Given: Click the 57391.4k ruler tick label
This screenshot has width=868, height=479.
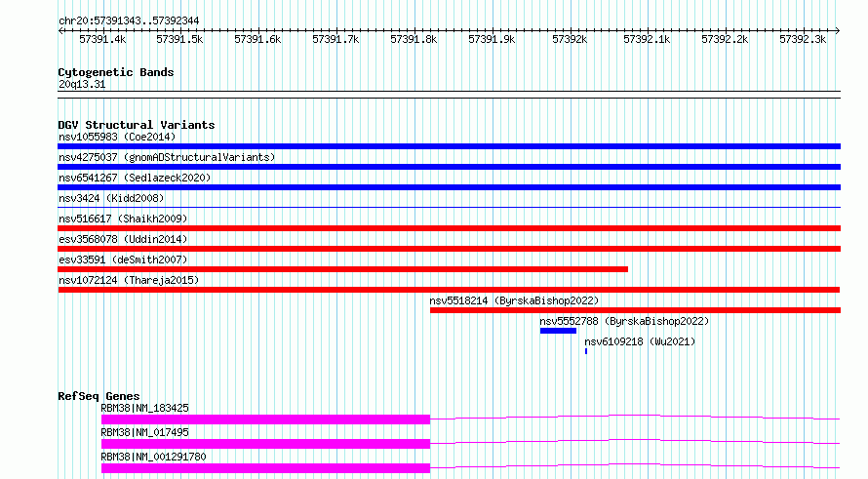Looking at the screenshot, I should [x=102, y=39].
